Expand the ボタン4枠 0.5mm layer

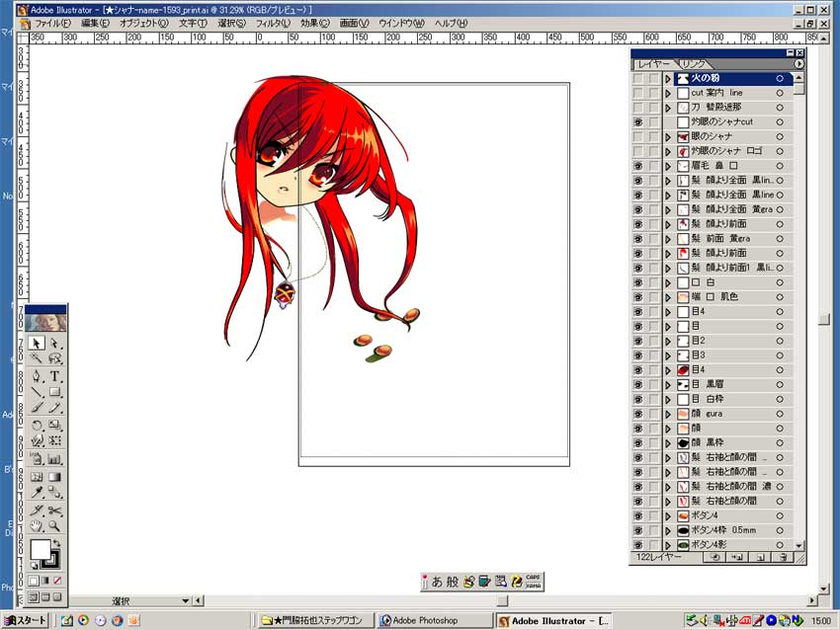click(x=668, y=530)
